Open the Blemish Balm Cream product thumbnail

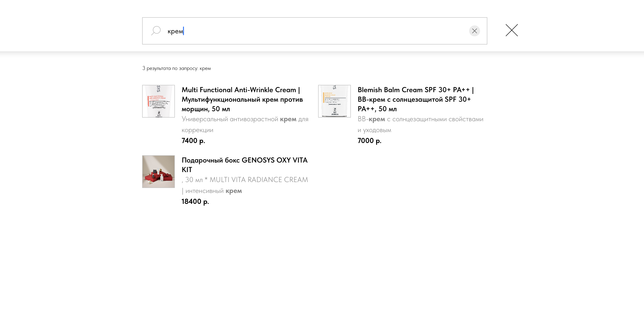334,101
